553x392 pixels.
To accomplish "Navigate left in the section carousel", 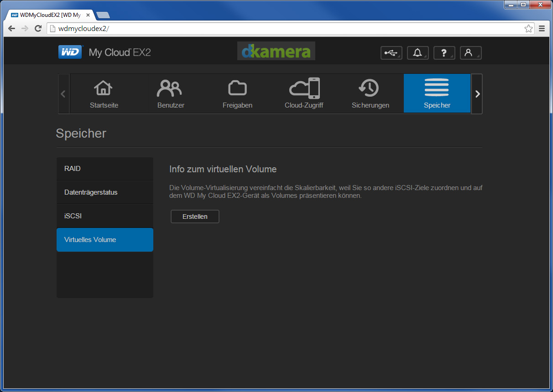I will tap(63, 94).
